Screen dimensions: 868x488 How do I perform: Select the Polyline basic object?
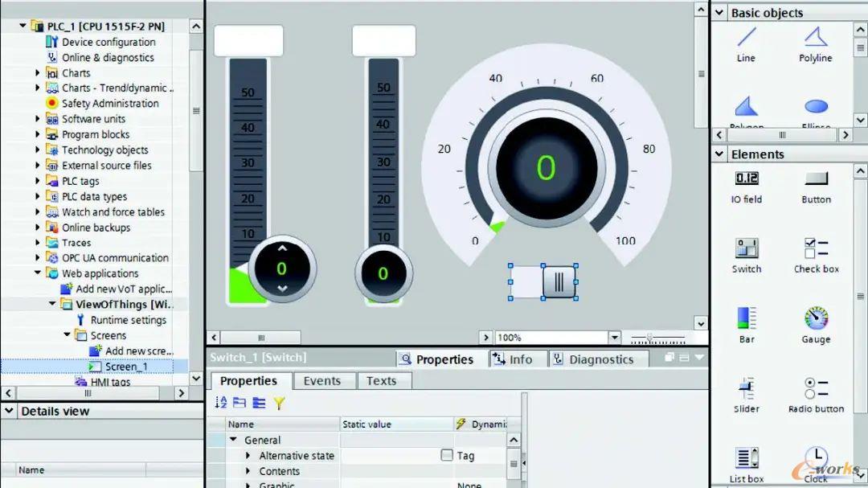tap(816, 44)
